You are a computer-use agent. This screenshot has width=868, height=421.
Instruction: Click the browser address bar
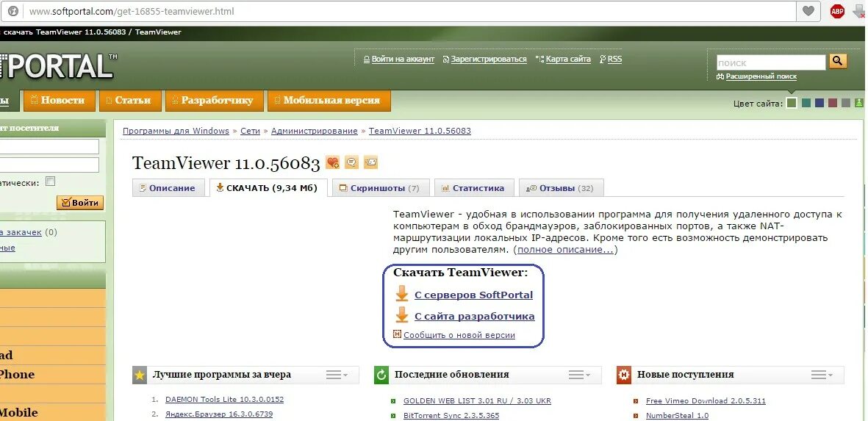[409, 11]
